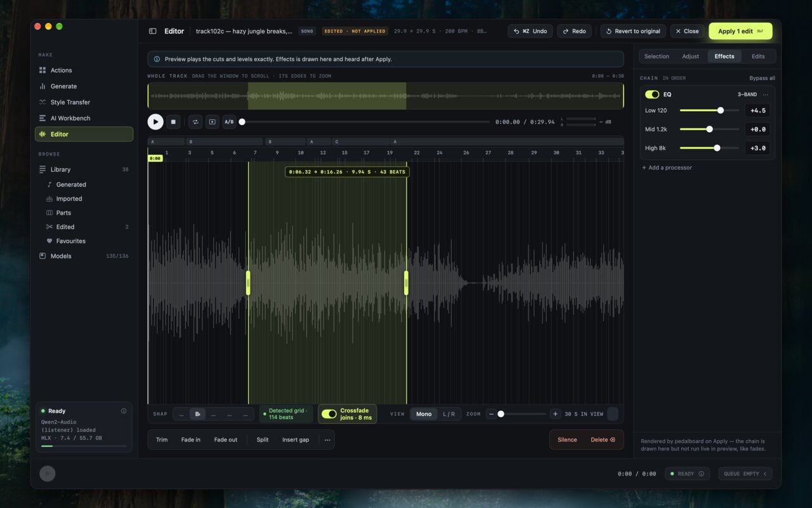The width and height of the screenshot is (812, 508).
Task: Click Revert to original
Action: click(634, 31)
